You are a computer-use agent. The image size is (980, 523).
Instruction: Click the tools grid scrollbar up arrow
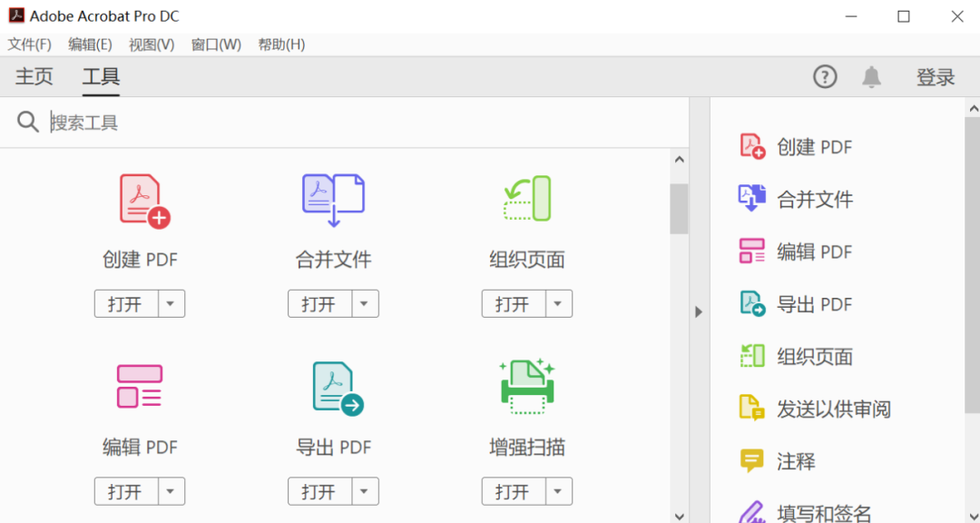click(x=680, y=160)
